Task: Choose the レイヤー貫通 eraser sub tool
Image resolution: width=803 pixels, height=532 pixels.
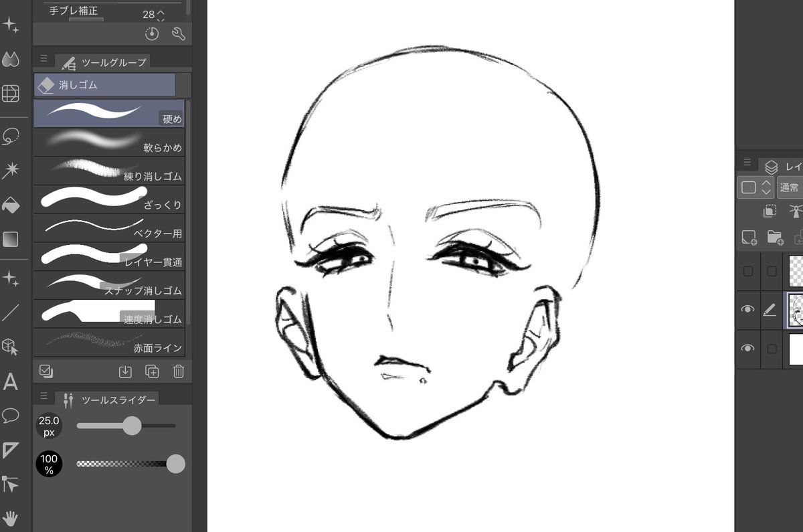Action: coord(109,256)
